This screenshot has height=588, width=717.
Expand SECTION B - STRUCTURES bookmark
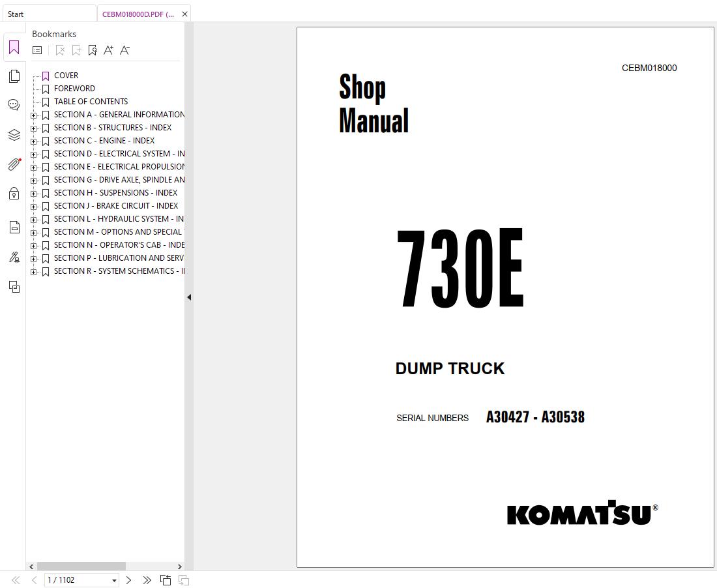[33, 128]
